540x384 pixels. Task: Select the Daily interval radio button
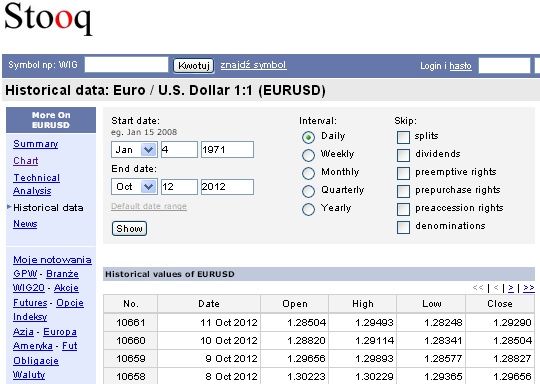point(308,137)
